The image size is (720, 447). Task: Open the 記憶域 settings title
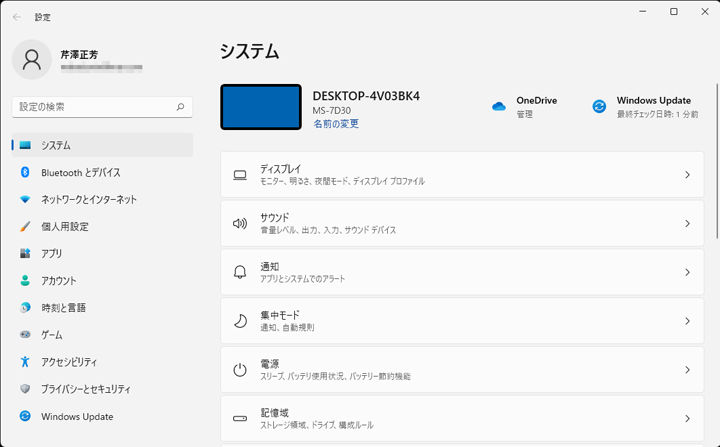(x=275, y=413)
